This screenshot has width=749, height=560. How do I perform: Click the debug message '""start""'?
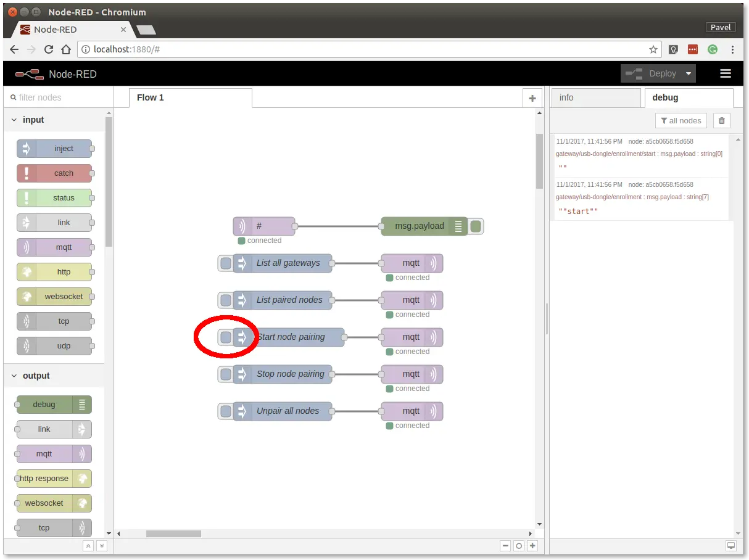pyautogui.click(x=578, y=211)
